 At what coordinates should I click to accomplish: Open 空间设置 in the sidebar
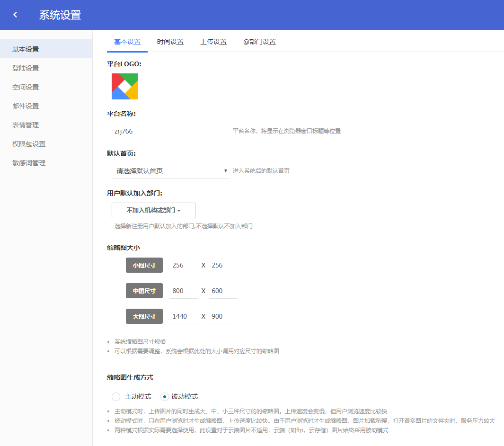(x=26, y=87)
